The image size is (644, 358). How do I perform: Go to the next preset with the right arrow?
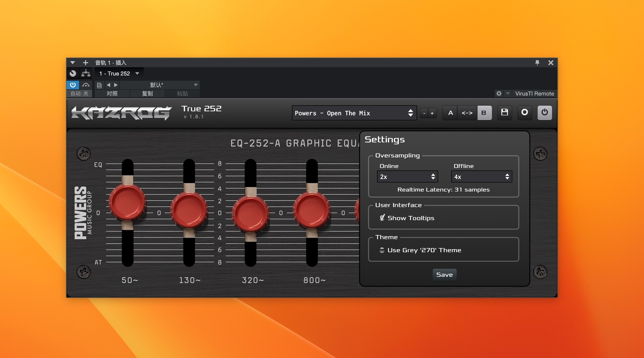116,85
